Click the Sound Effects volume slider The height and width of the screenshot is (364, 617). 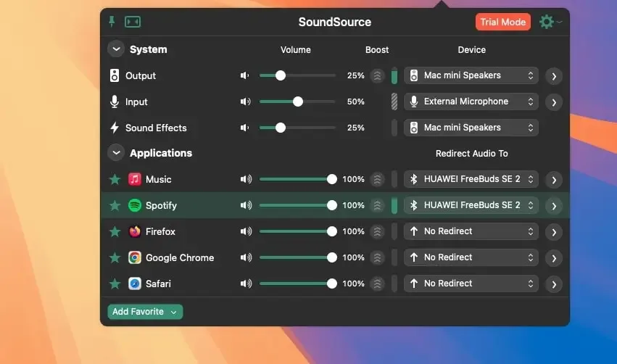click(297, 128)
